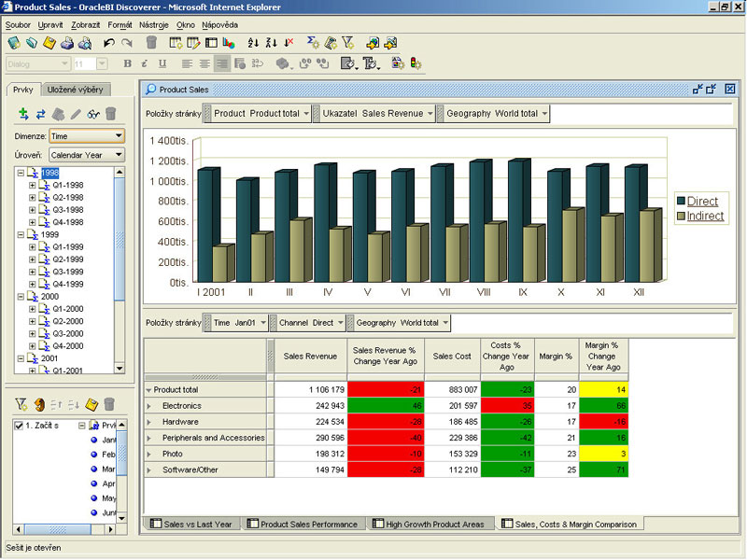Select the Q2-2000 tree item
This screenshot has width=747, height=560.
point(67,321)
